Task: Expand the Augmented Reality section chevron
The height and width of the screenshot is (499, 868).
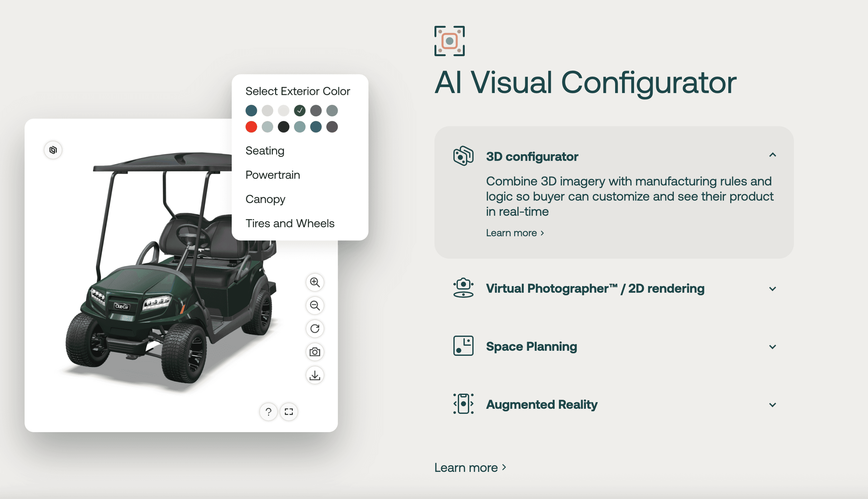Action: pyautogui.click(x=772, y=405)
